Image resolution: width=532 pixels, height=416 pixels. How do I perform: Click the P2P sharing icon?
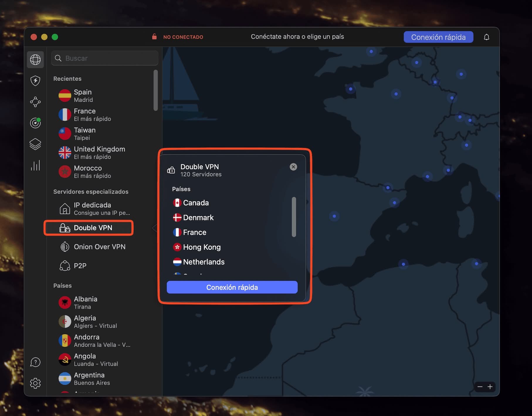[x=65, y=266]
